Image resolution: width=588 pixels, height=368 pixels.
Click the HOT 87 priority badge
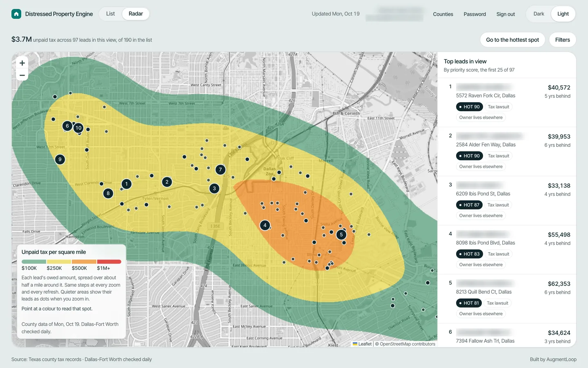[x=469, y=205]
